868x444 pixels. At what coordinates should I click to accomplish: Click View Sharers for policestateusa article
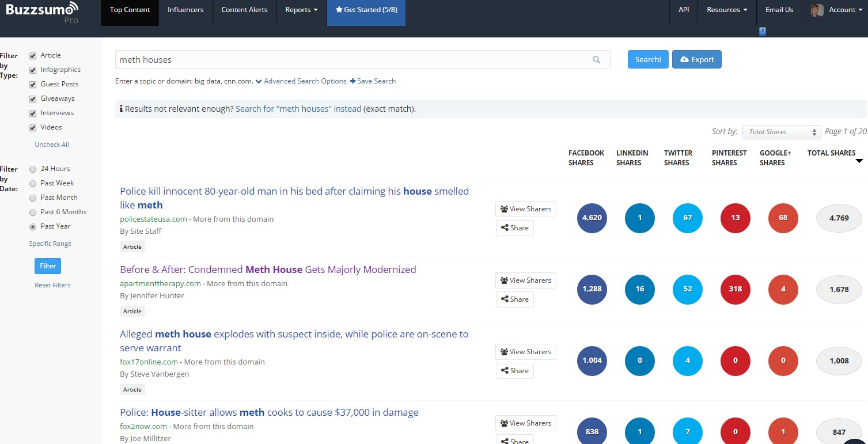click(526, 209)
